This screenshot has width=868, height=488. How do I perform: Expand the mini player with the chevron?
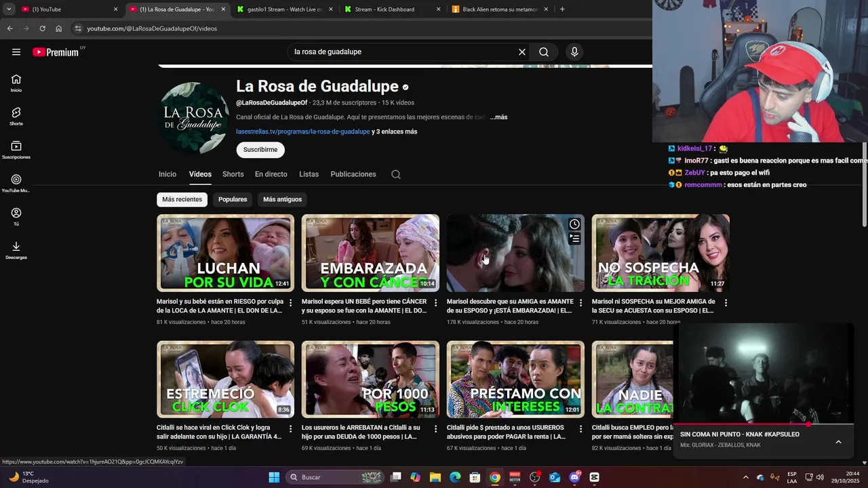point(838,442)
